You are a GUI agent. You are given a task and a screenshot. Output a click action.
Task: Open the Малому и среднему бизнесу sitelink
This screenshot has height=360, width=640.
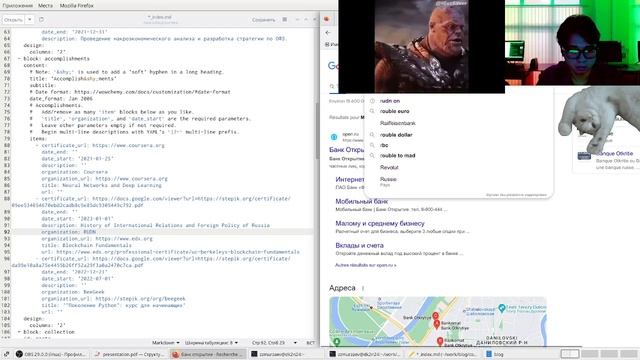pyautogui.click(x=380, y=223)
